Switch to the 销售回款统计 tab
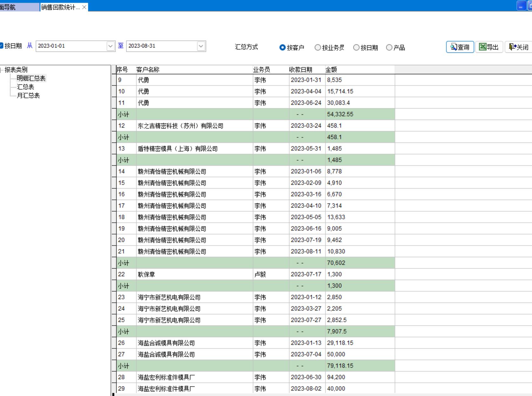532x396 pixels. [x=60, y=7]
